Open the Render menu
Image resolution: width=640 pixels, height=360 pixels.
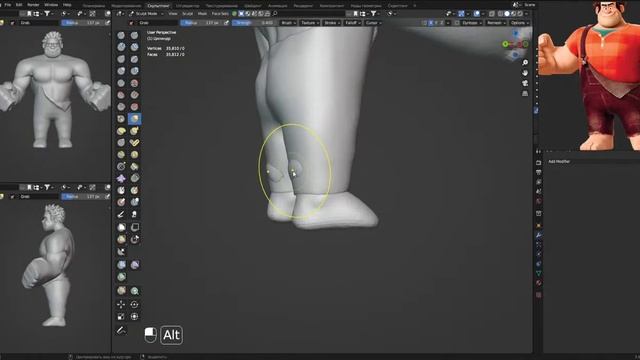coord(33,5)
